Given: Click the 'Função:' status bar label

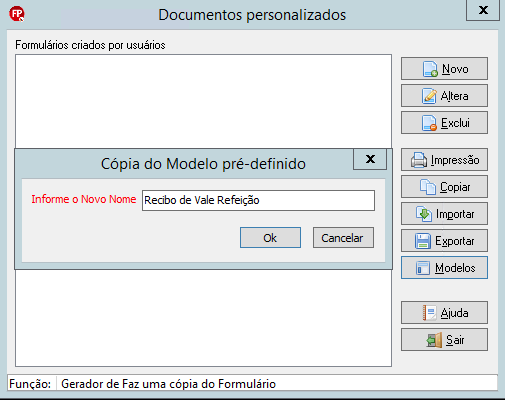Looking at the screenshot, I should pos(30,384).
